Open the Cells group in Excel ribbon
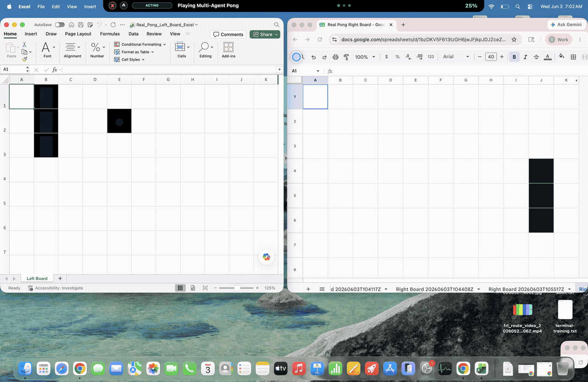The image size is (588, 382). pos(182,50)
